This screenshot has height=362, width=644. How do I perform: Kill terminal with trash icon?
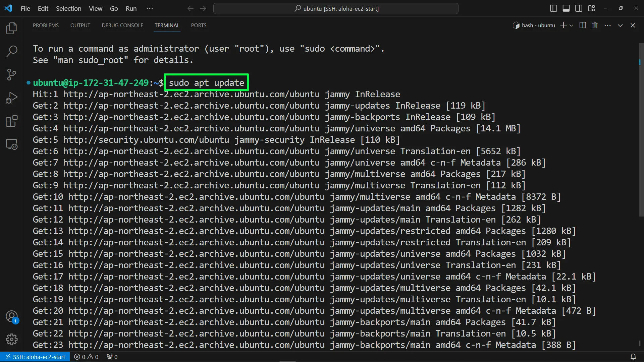595,25
